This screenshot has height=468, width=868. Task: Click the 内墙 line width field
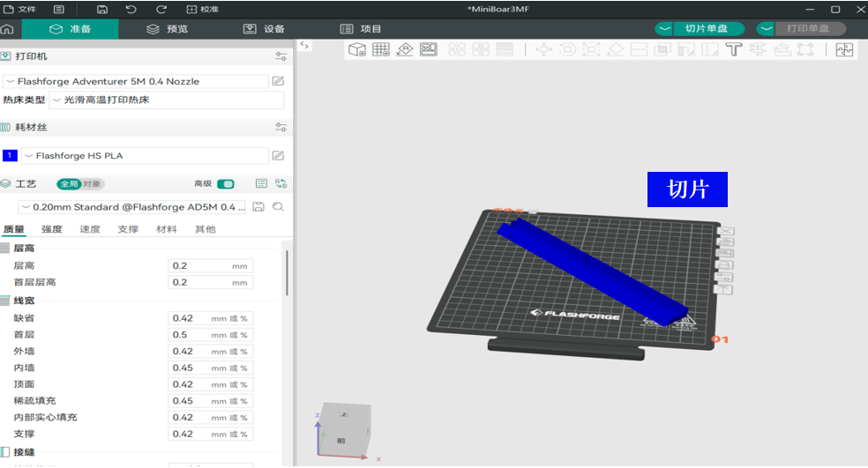tap(210, 368)
